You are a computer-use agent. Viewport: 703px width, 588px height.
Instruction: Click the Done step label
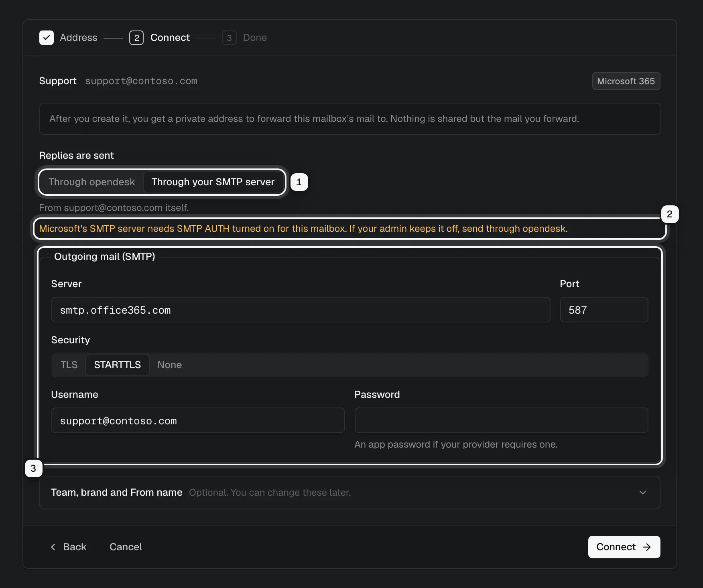coord(255,38)
